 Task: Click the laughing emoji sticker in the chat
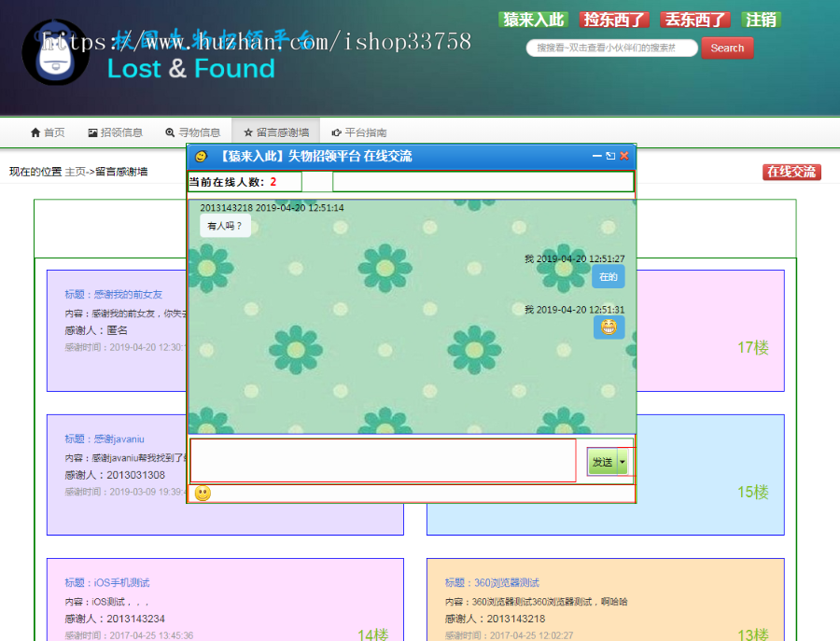click(x=609, y=327)
